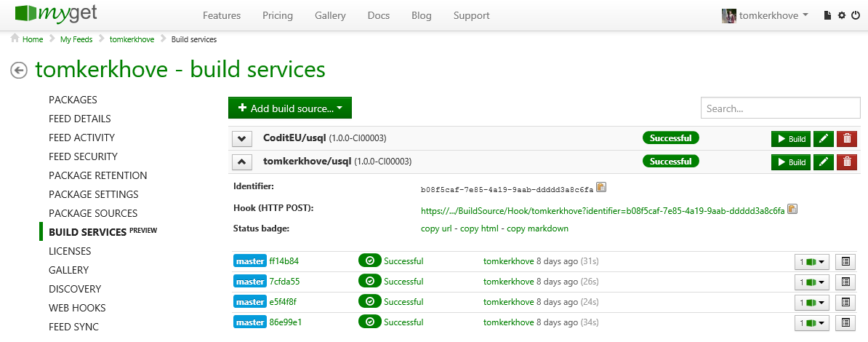Open packages dropdown for build e5f4f8f
The image size is (868, 342).
tap(812, 302)
